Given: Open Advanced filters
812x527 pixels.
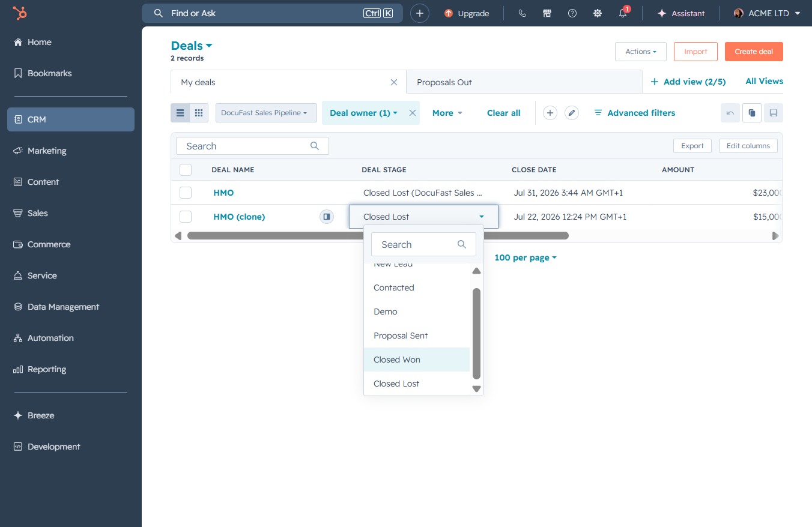Looking at the screenshot, I should click(x=634, y=113).
